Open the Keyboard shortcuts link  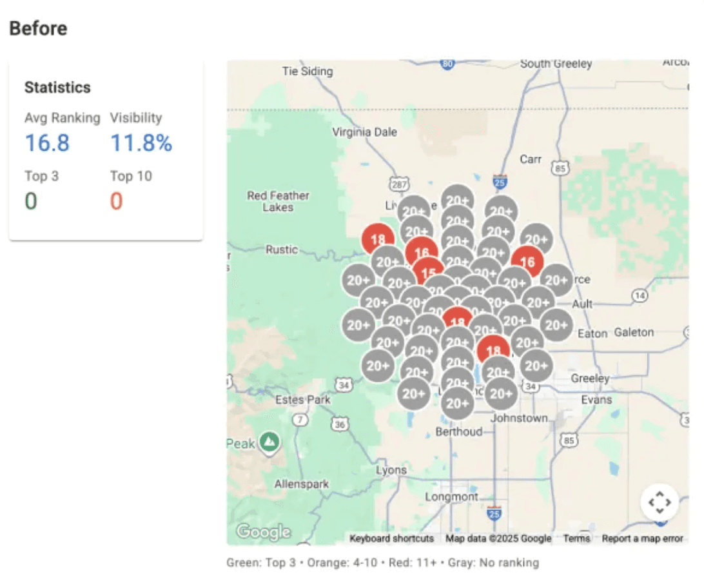click(x=391, y=538)
